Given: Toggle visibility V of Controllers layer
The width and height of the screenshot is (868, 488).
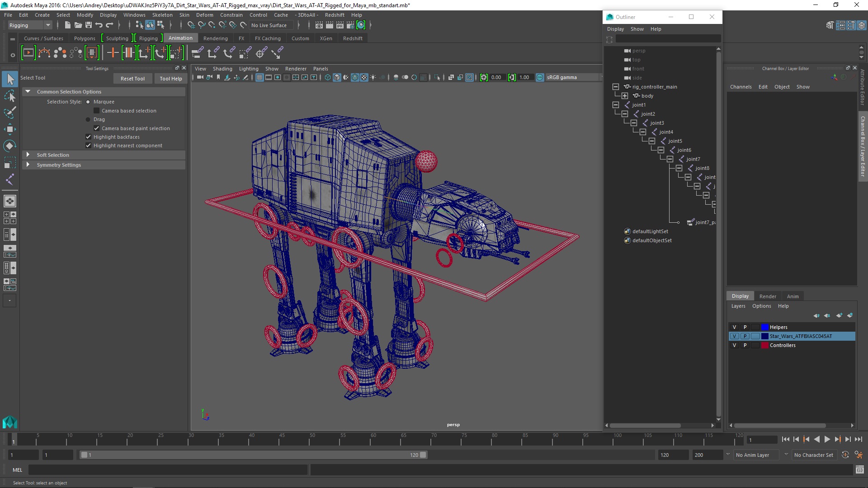Looking at the screenshot, I should click(734, 345).
